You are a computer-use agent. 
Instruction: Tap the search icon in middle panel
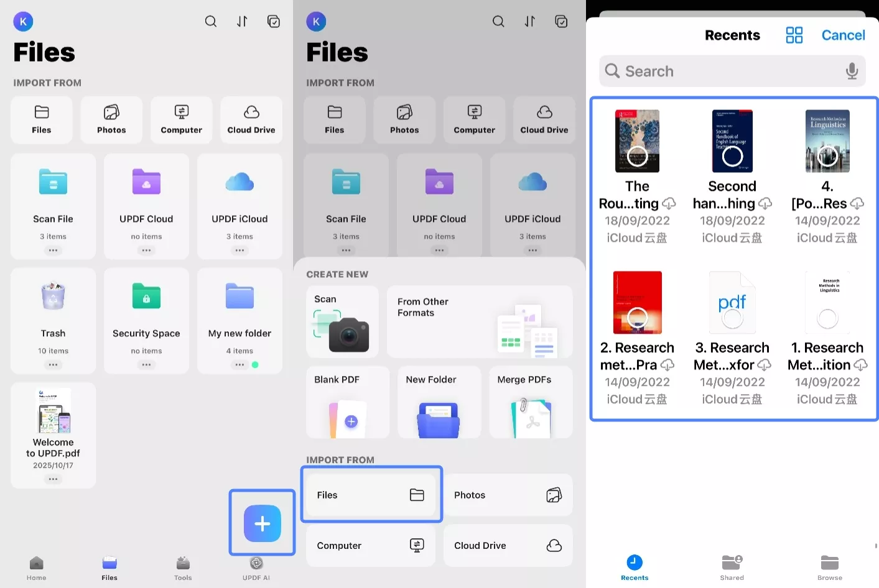coord(498,22)
